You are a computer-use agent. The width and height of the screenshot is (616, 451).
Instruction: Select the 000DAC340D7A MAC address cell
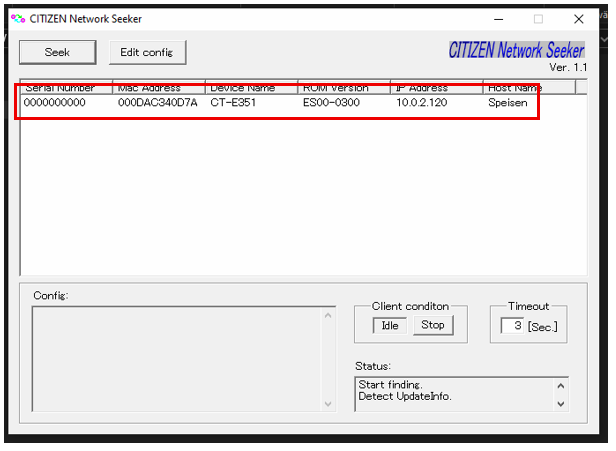coord(157,103)
